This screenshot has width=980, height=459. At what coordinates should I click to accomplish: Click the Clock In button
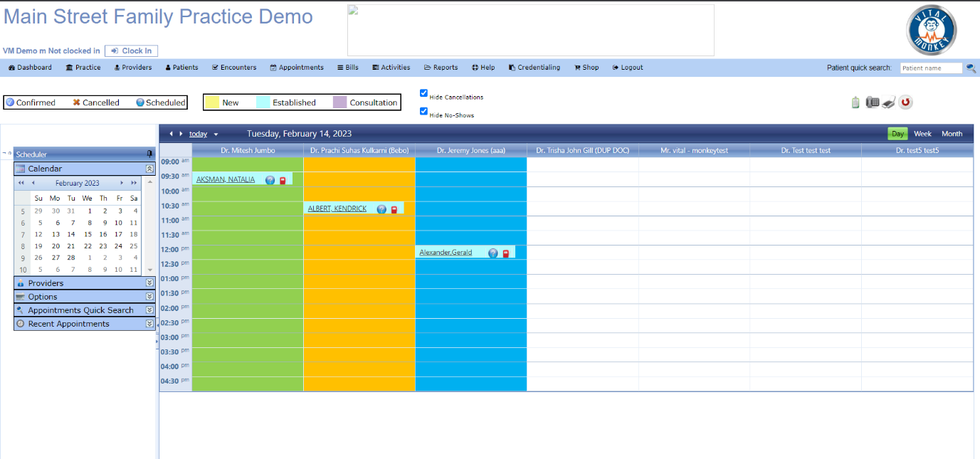tap(131, 51)
